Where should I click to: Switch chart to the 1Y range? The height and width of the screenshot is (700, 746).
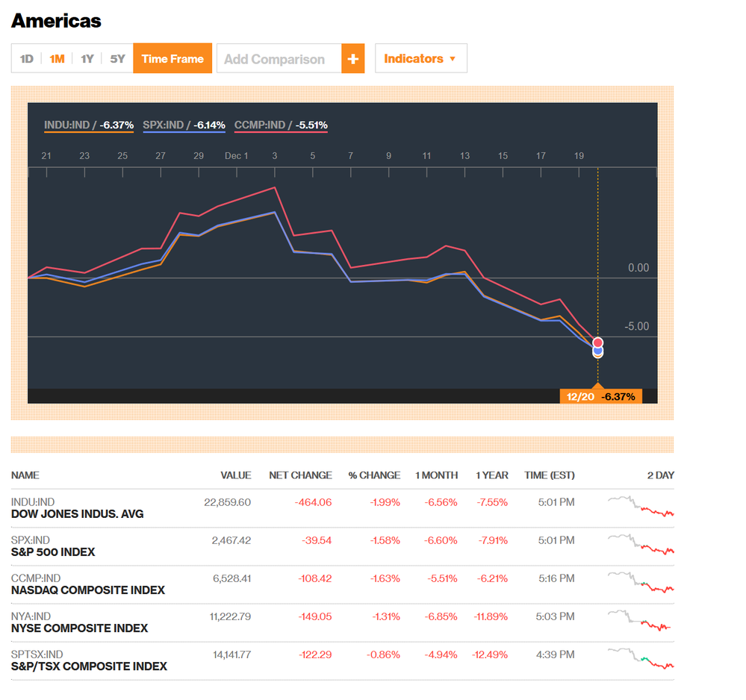(x=87, y=59)
